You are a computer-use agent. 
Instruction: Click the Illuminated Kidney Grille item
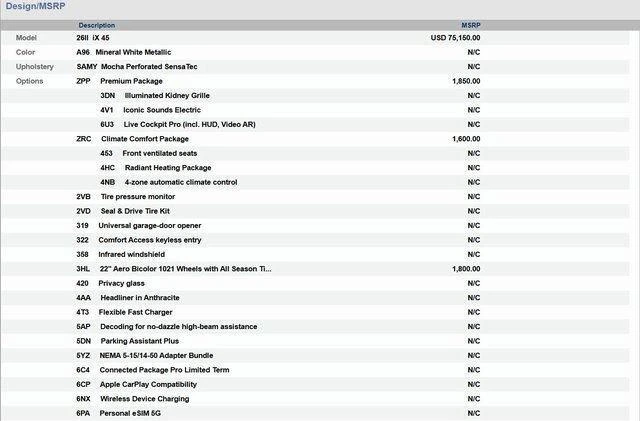click(x=166, y=95)
